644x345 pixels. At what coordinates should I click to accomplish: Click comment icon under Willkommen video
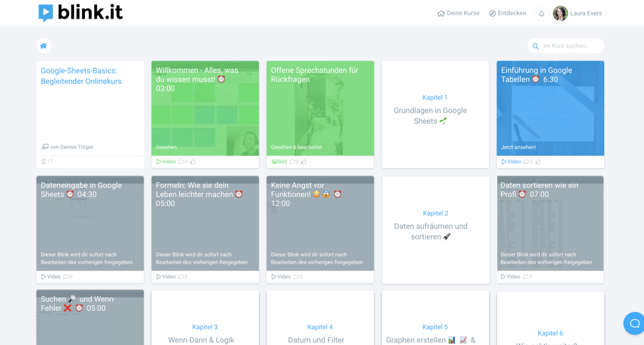point(181,162)
